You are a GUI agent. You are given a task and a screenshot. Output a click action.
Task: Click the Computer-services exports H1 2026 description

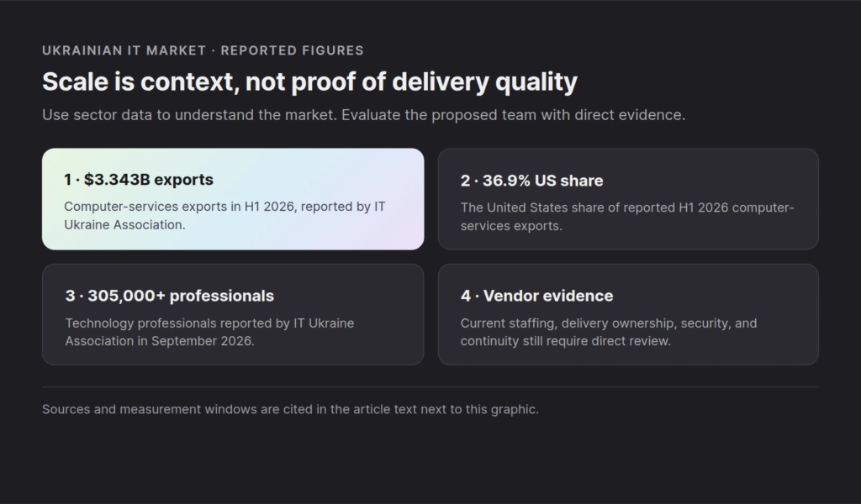224,216
